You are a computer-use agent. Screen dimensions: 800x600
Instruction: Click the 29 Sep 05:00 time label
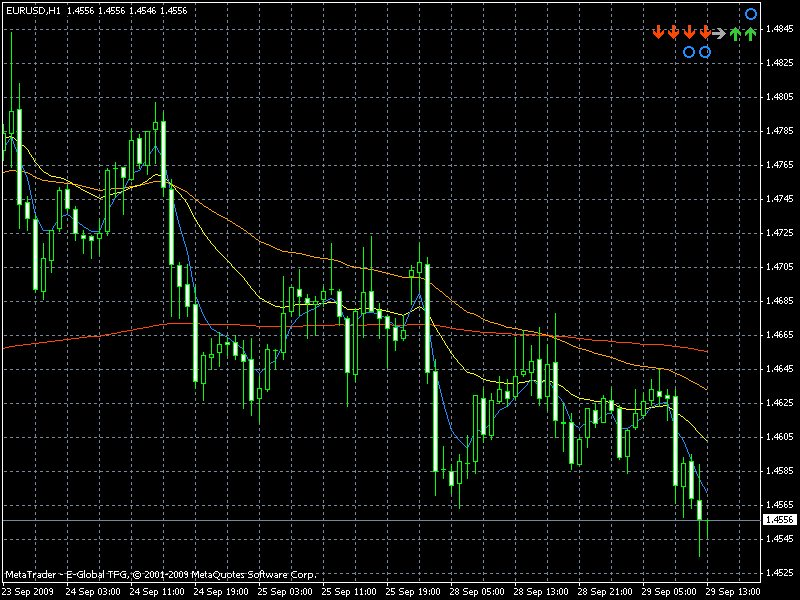pos(669,592)
